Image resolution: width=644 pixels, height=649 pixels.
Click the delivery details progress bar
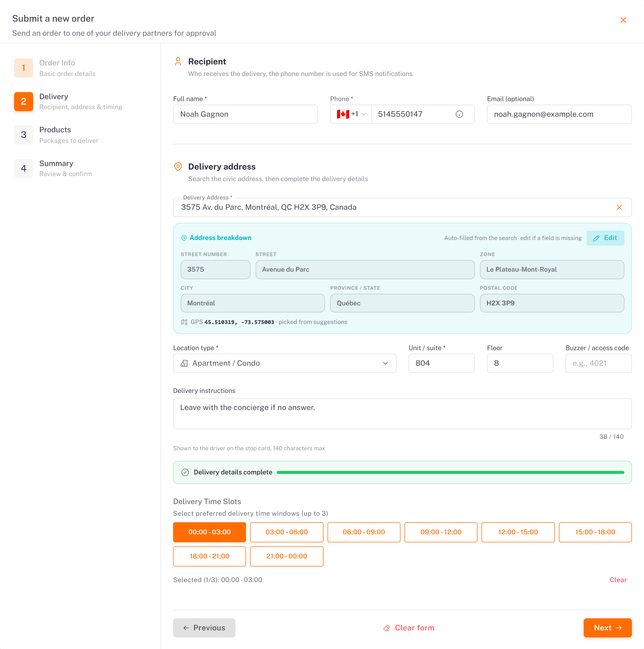(x=450, y=472)
